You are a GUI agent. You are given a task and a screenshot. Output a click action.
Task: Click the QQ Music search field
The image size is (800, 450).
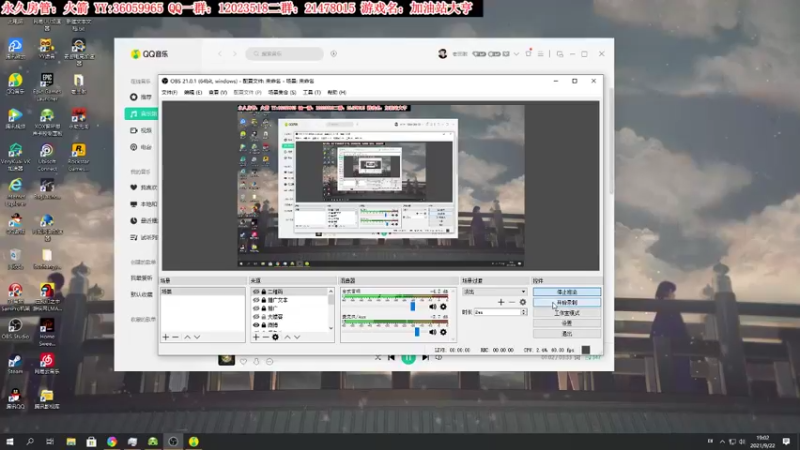coord(285,54)
